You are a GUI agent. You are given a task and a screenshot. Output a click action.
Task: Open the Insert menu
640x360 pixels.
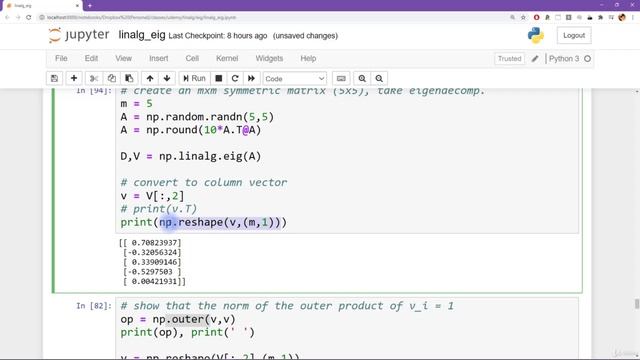coord(159,58)
